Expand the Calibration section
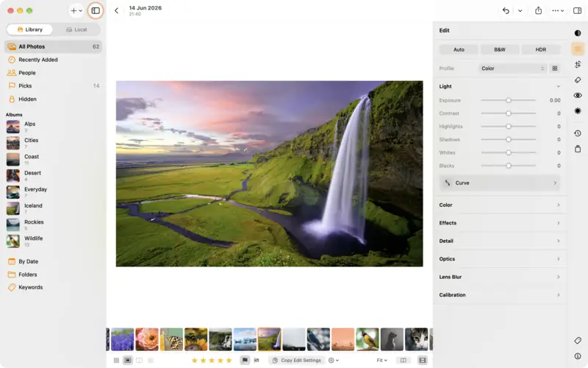This screenshot has width=588, height=368. (500, 295)
